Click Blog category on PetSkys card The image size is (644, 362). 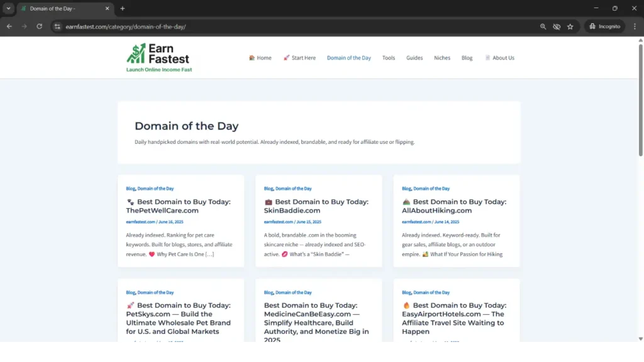point(130,293)
